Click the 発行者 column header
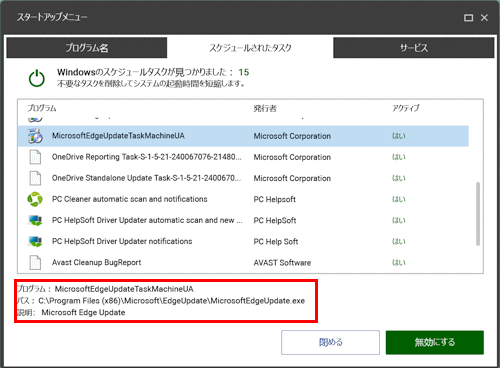Screen dimensions: 500x368 click(x=265, y=108)
